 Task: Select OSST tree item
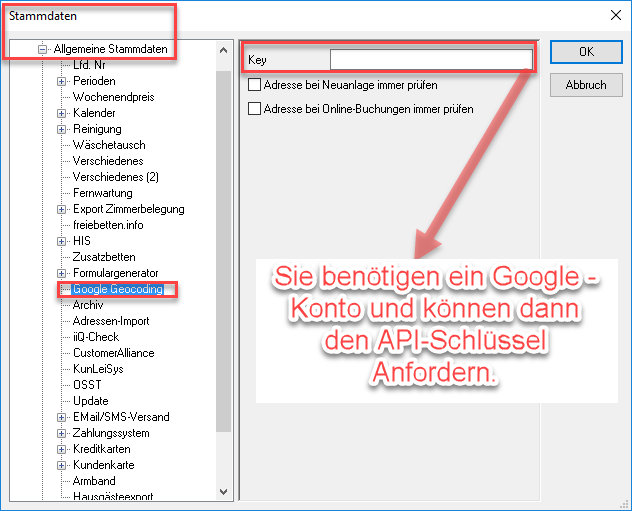tap(87, 385)
